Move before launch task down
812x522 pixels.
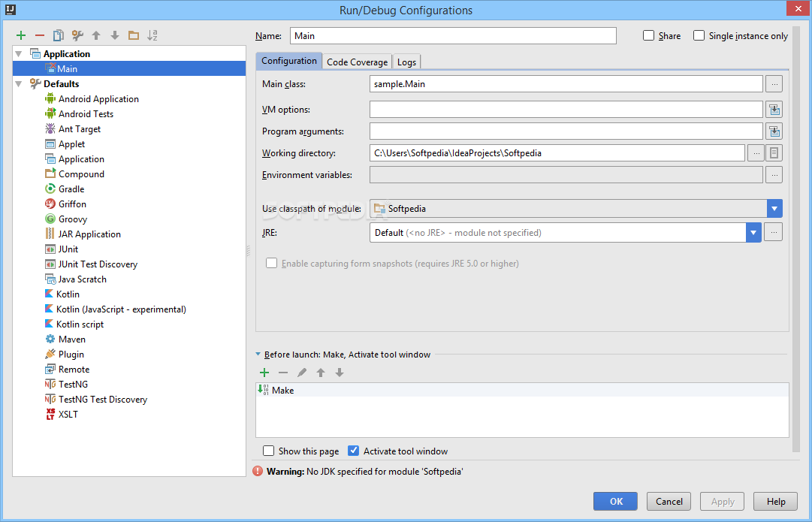pos(340,373)
